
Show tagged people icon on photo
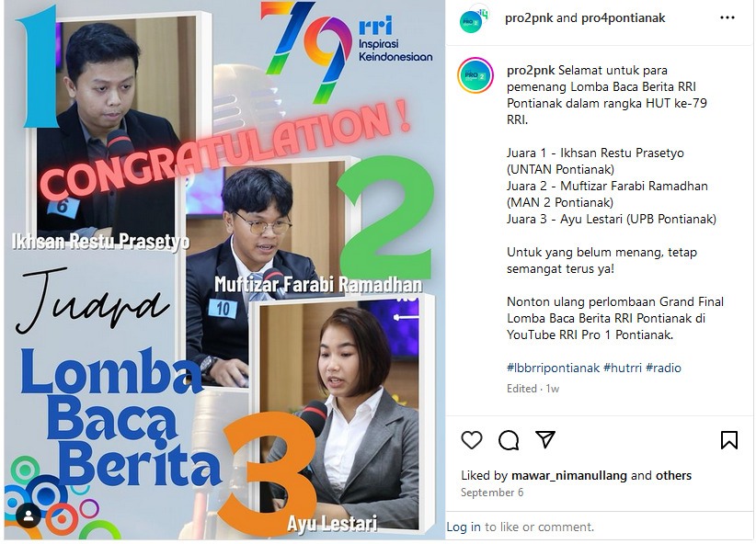pos(29,516)
